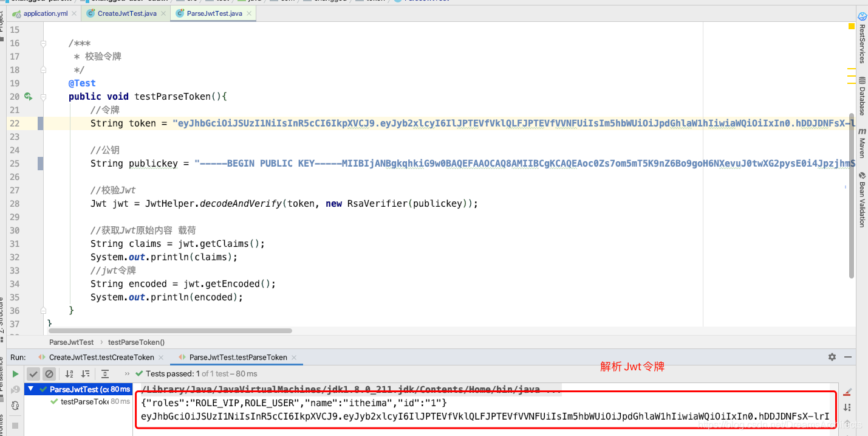The image size is (868, 436).
Task: Run test via gutter icon at line 20
Action: (28, 96)
